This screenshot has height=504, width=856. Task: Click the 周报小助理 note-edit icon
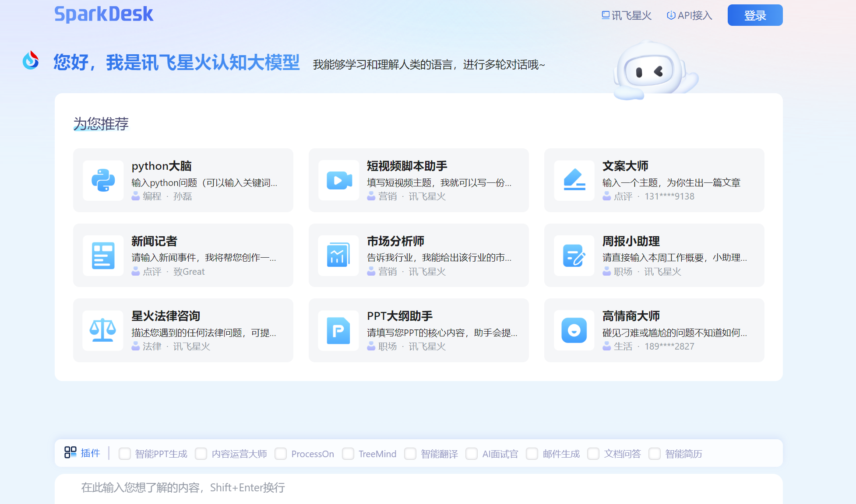(x=574, y=255)
